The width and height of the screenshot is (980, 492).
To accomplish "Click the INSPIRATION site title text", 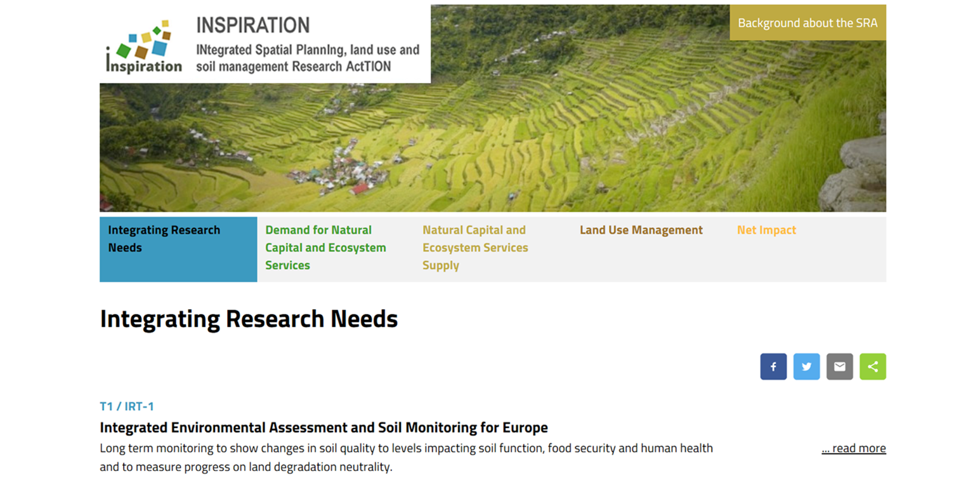I will point(252,25).
